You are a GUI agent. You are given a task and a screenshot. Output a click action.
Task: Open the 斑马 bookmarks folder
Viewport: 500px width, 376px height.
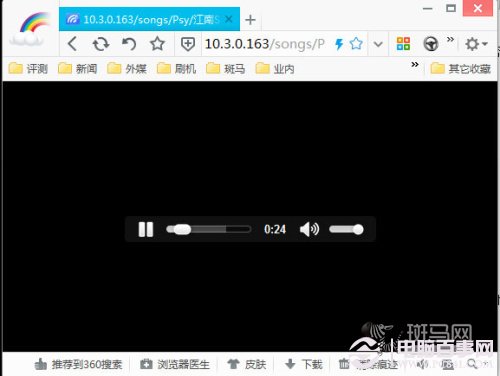[x=225, y=69]
